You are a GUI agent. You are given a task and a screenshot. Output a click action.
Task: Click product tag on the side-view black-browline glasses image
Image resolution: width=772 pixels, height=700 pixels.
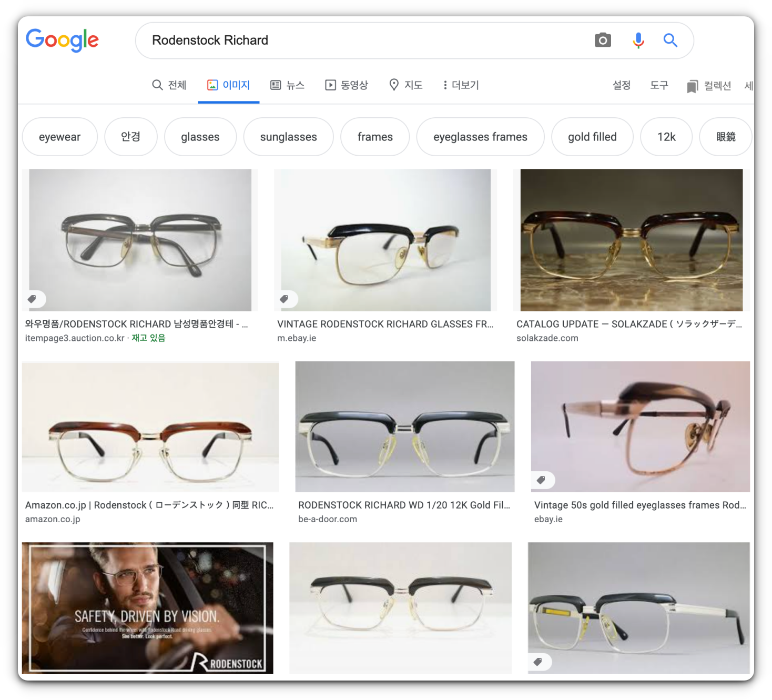(538, 662)
